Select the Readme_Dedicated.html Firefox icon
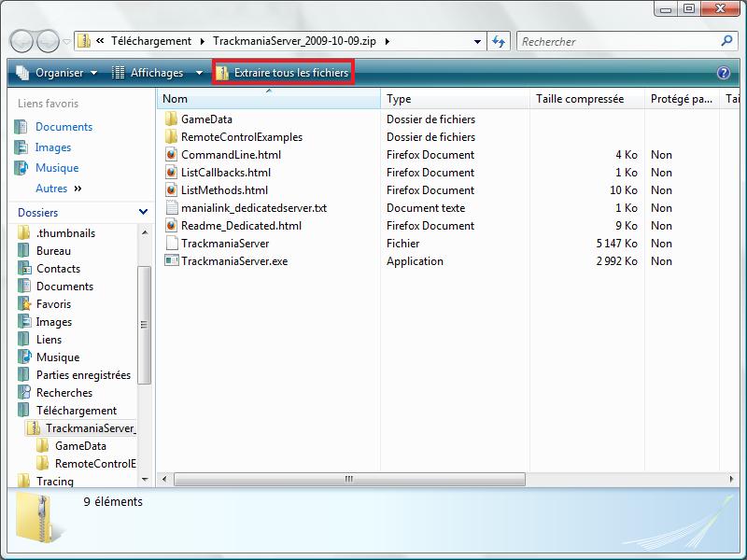 click(x=172, y=225)
